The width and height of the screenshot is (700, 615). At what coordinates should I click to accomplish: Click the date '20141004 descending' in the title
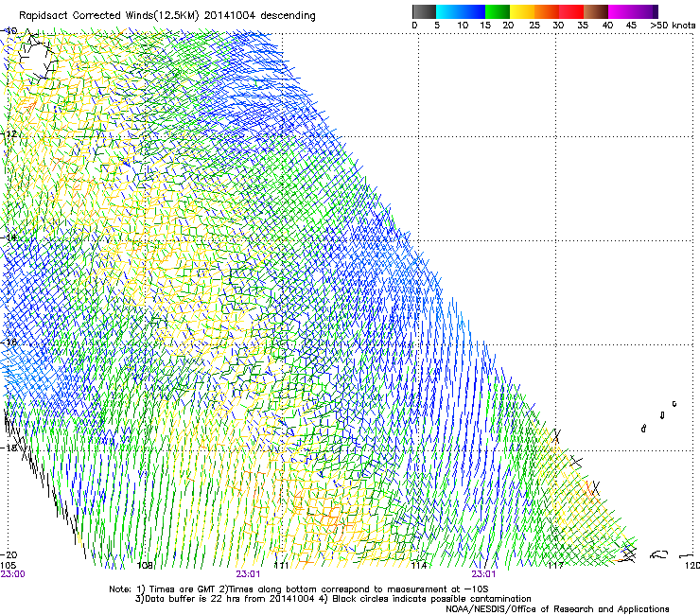pyautogui.click(x=260, y=16)
